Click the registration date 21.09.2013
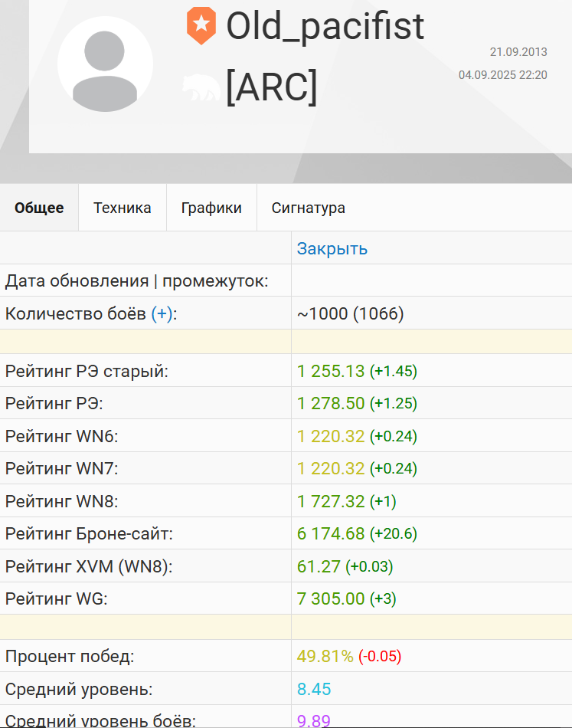This screenshot has width=572, height=728. (518, 52)
